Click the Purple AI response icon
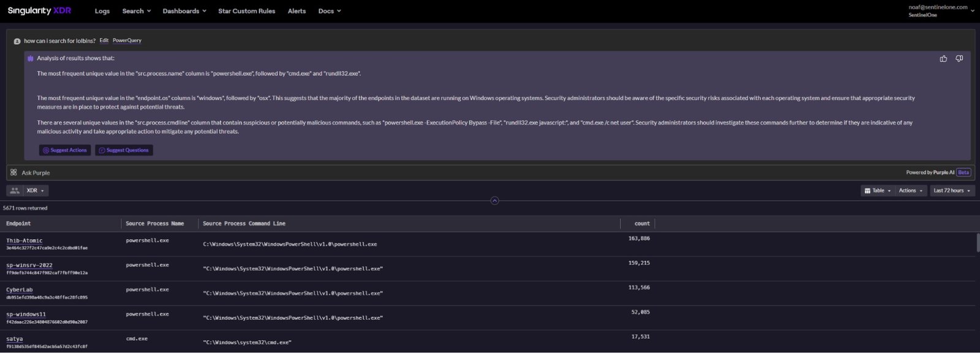This screenshot has width=980, height=353. click(x=31, y=59)
